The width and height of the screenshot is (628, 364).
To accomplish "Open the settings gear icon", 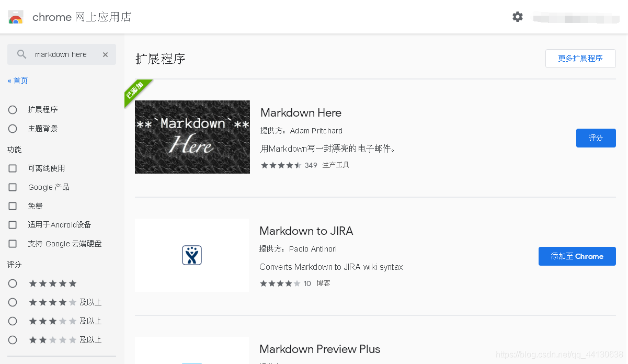I will (x=518, y=17).
